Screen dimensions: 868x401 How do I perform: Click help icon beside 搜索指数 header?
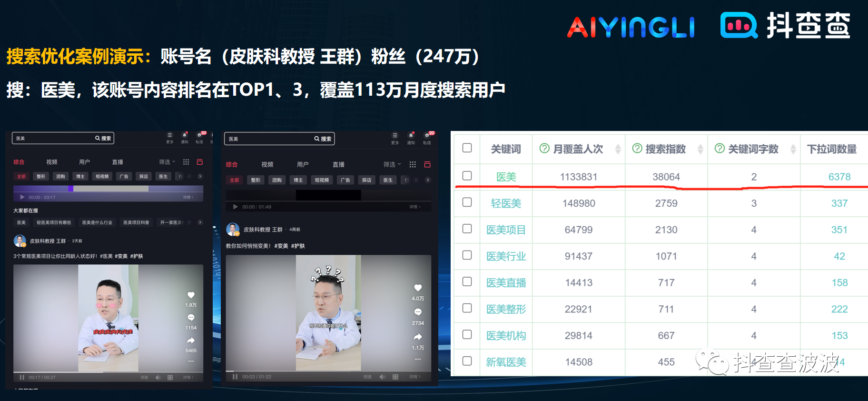tap(637, 149)
